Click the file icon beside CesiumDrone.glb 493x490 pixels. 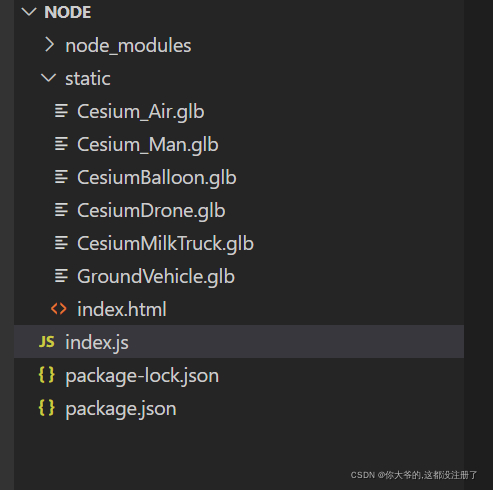coord(61,210)
